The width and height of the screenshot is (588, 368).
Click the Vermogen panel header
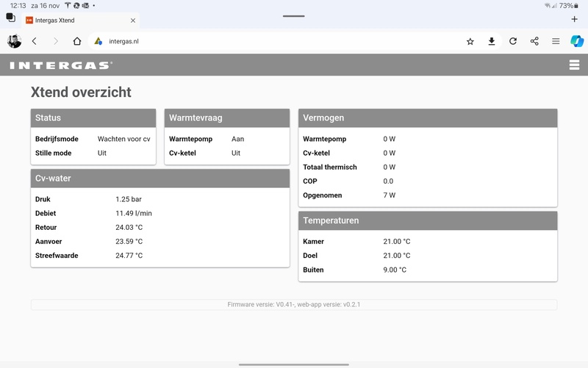tap(428, 118)
